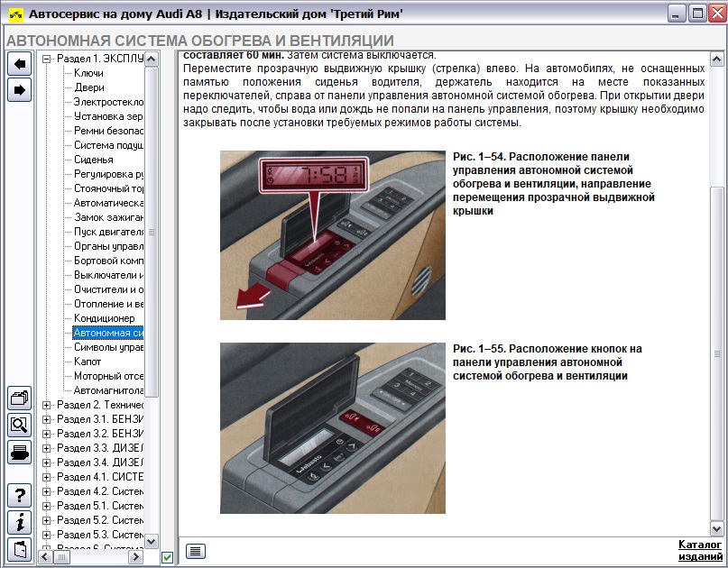
Task: Open the Пуск двигателя topic
Action: pyautogui.click(x=108, y=232)
